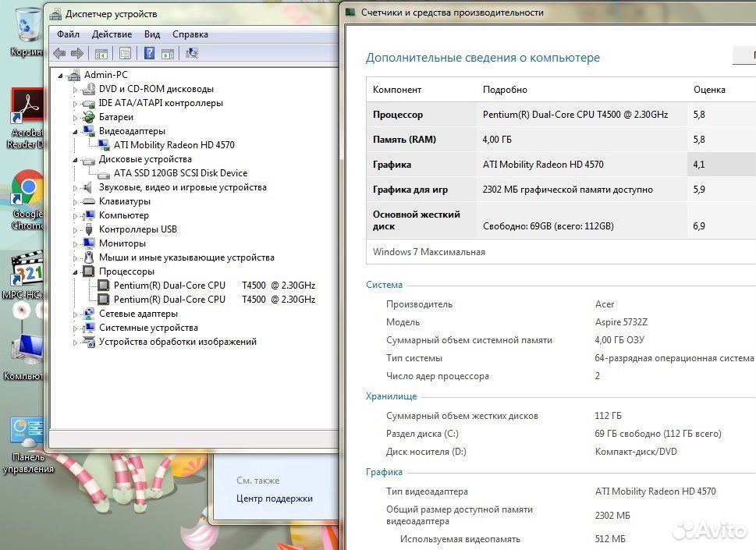Screen dimensions: 756x550
Task: Click the 69 ГБ свободно disk value
Action: [x=658, y=433]
